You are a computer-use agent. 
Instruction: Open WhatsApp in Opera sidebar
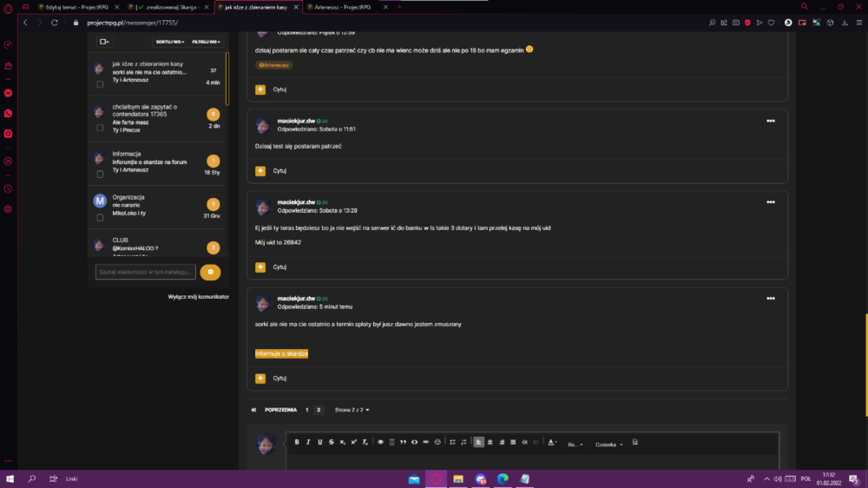(x=9, y=114)
